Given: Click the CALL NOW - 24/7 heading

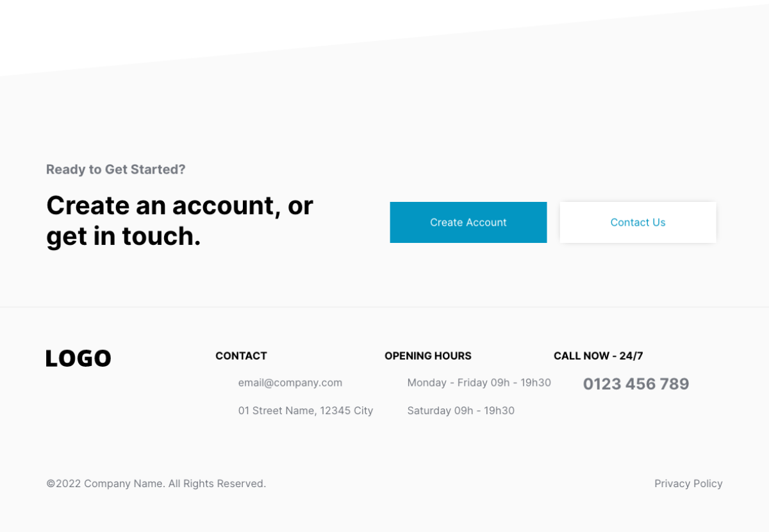Looking at the screenshot, I should pos(599,356).
